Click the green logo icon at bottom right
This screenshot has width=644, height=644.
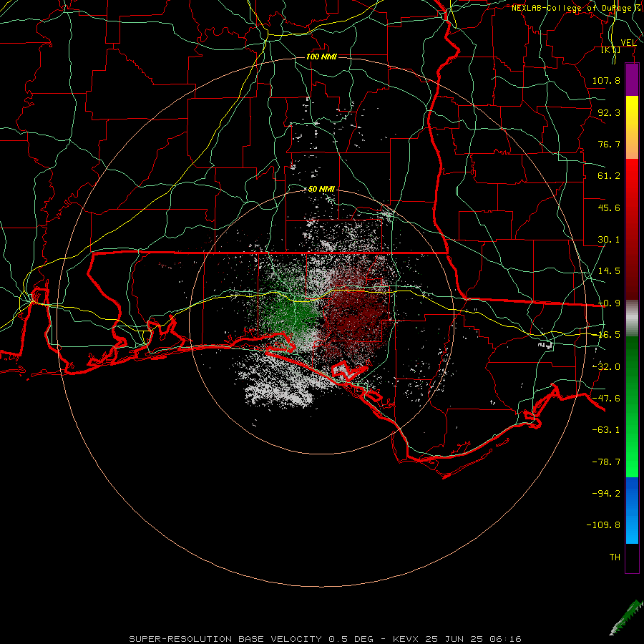(626, 618)
